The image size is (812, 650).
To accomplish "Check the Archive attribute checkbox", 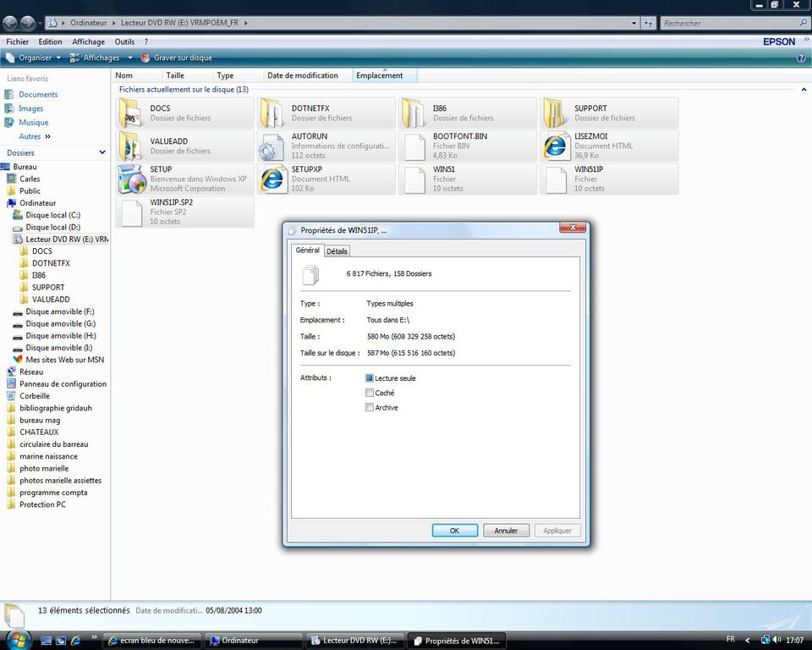I will [370, 407].
